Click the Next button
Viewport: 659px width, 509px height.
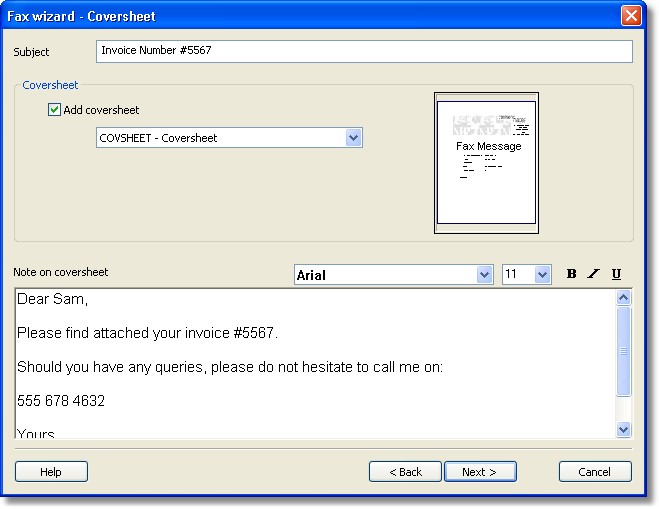click(x=480, y=472)
